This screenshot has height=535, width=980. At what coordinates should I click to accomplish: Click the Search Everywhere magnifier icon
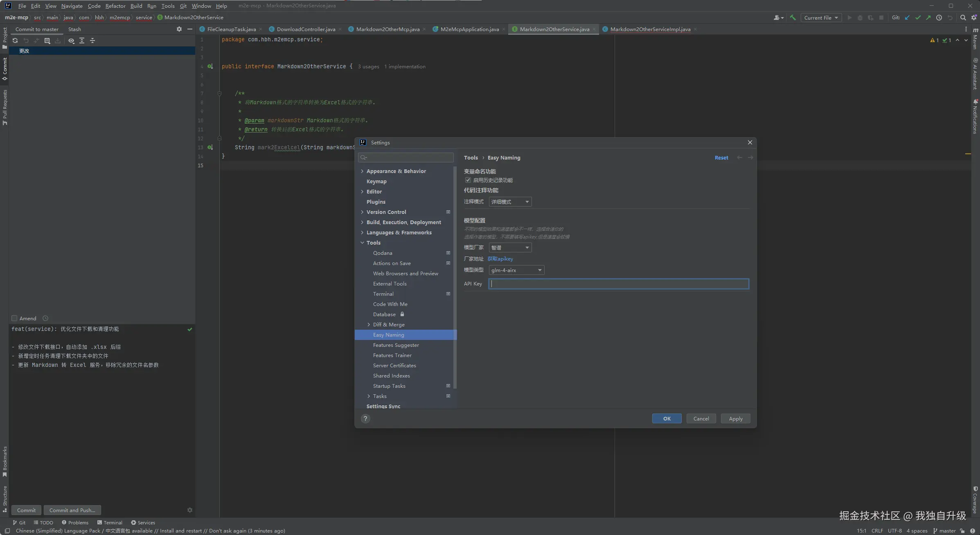click(963, 18)
